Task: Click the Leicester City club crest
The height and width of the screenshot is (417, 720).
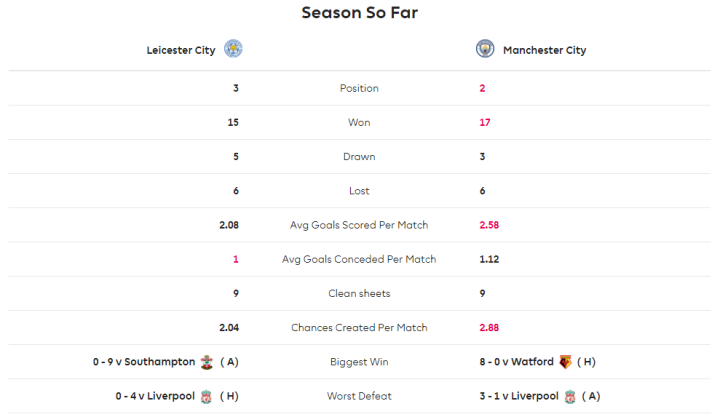Action: click(233, 49)
